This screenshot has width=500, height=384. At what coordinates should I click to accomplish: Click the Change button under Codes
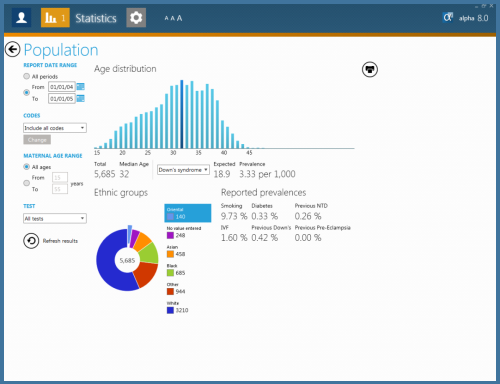(x=37, y=140)
